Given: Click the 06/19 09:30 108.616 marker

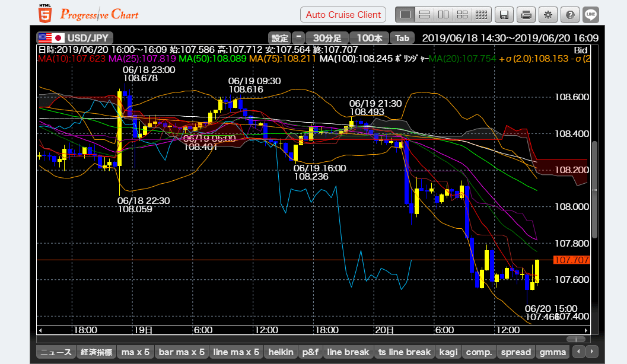Looking at the screenshot, I should [254, 85].
